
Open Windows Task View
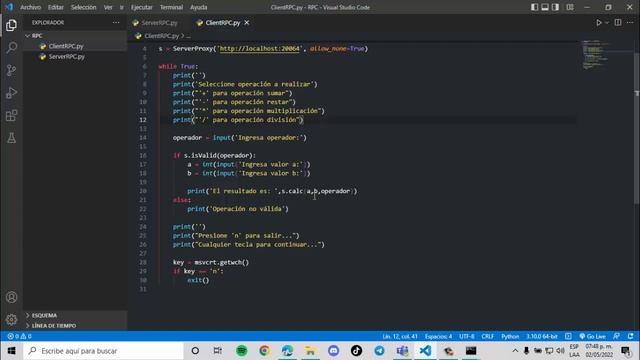(x=218, y=351)
